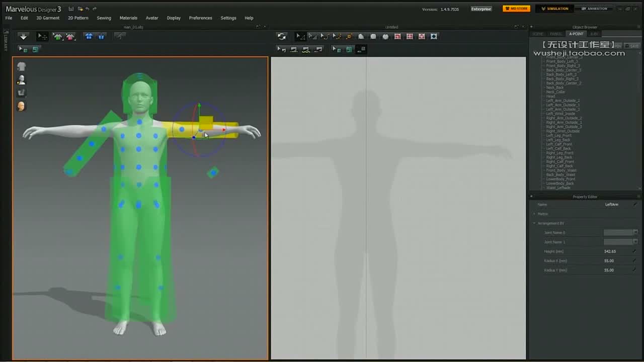
Task: Click the pink shirt garment display icon
Action: [70, 36]
